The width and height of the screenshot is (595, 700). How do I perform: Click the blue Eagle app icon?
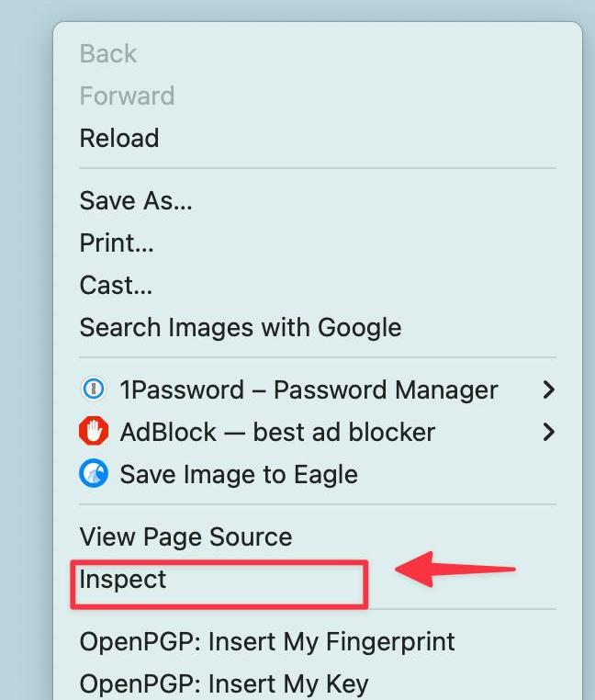(93, 474)
